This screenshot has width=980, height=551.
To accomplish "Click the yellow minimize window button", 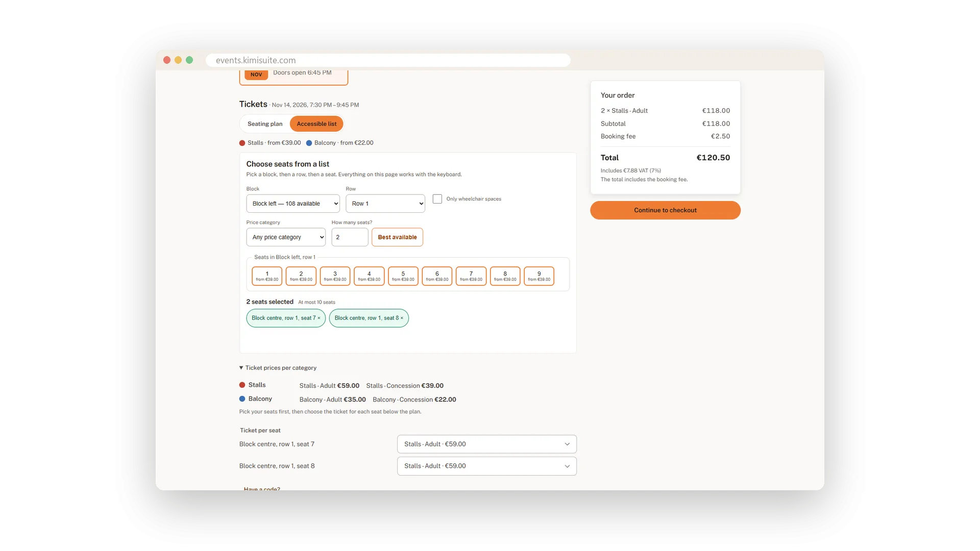I will 178,60.
